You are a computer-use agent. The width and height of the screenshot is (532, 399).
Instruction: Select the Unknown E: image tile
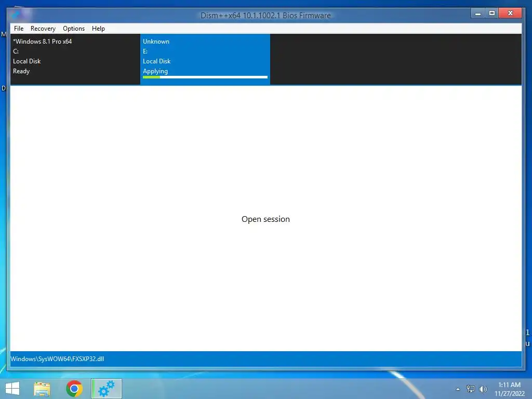205,59
